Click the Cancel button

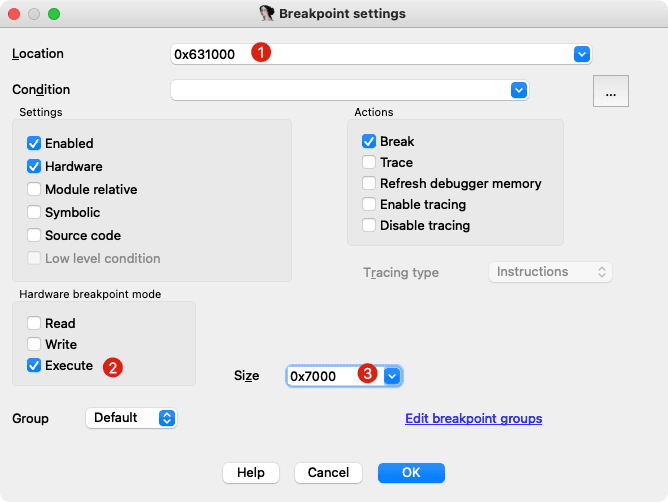click(x=328, y=473)
